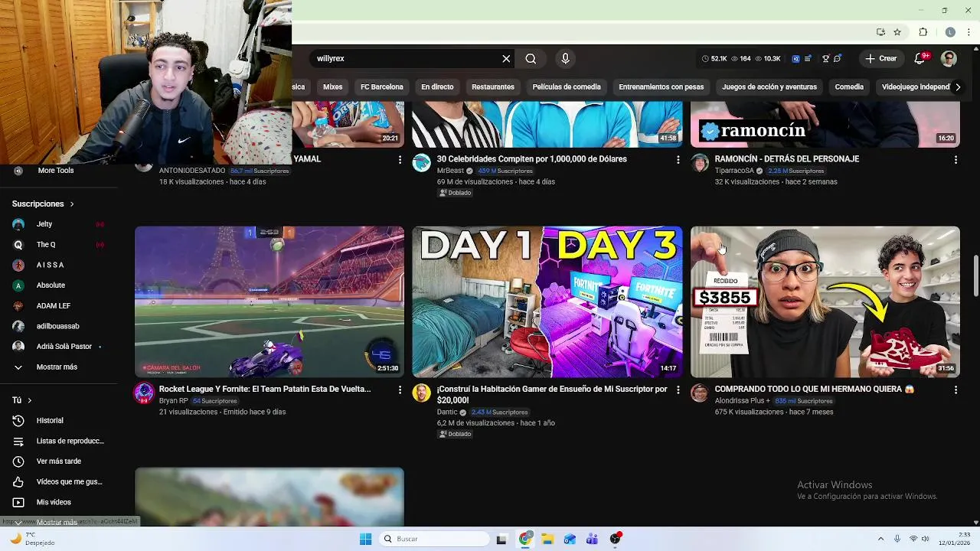Screen dimensions: 980x551
Task: Open Listas de reproducción in sidebar
Action: coord(58,441)
